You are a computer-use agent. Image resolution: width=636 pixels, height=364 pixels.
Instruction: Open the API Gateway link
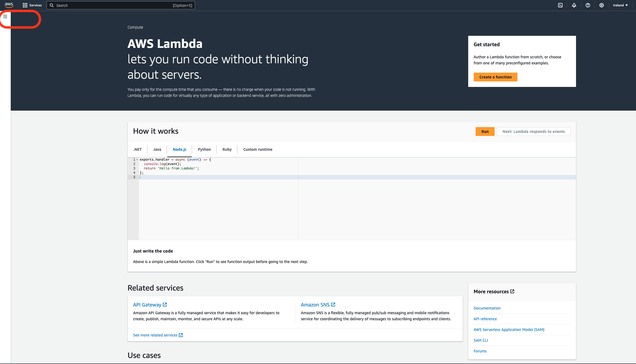147,305
